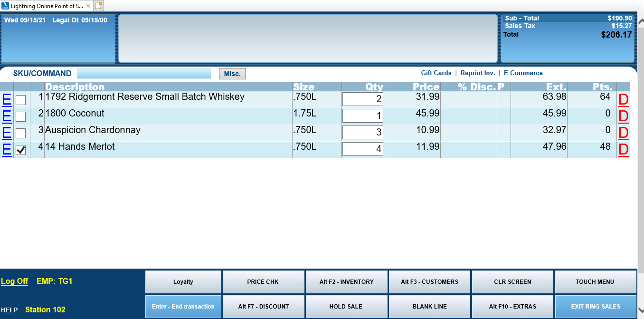Close the Lightning Online Point of Sale tab
This screenshot has width=644, height=319.
click(88, 6)
